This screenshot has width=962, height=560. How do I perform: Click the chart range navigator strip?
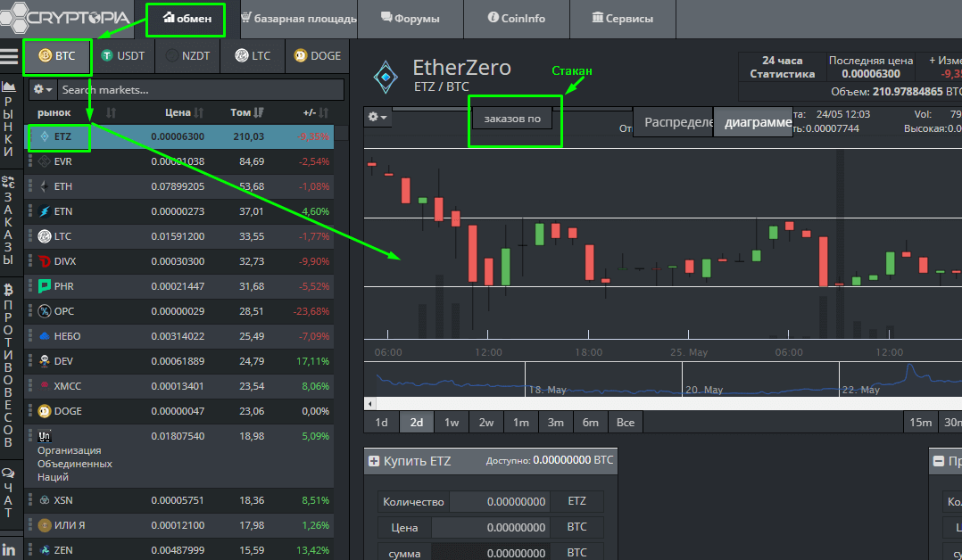[x=660, y=380]
